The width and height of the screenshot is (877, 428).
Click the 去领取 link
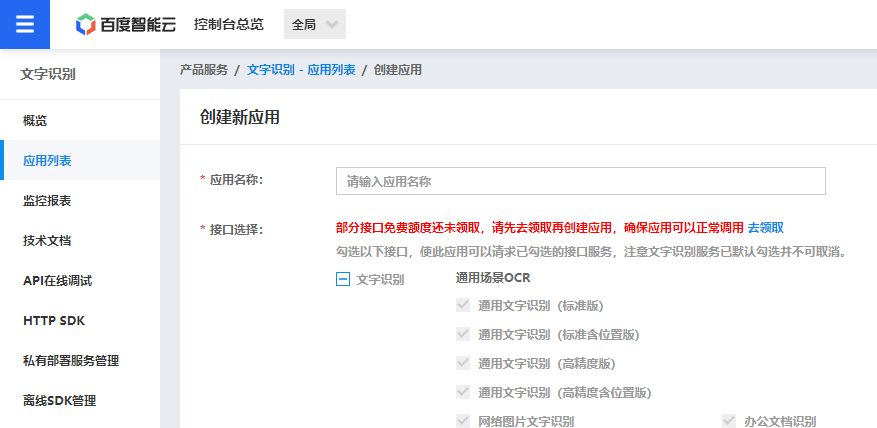point(766,228)
